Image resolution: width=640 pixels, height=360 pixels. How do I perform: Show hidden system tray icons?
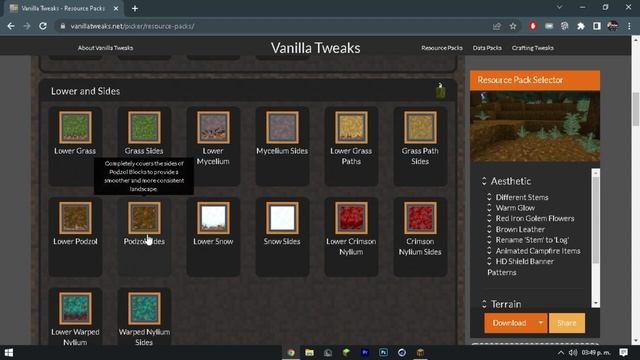561,353
